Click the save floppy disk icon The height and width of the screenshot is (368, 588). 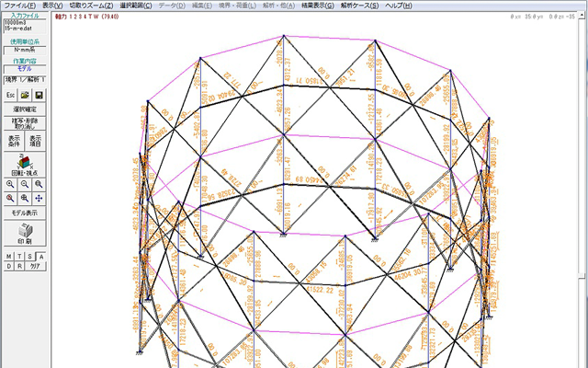tap(40, 95)
